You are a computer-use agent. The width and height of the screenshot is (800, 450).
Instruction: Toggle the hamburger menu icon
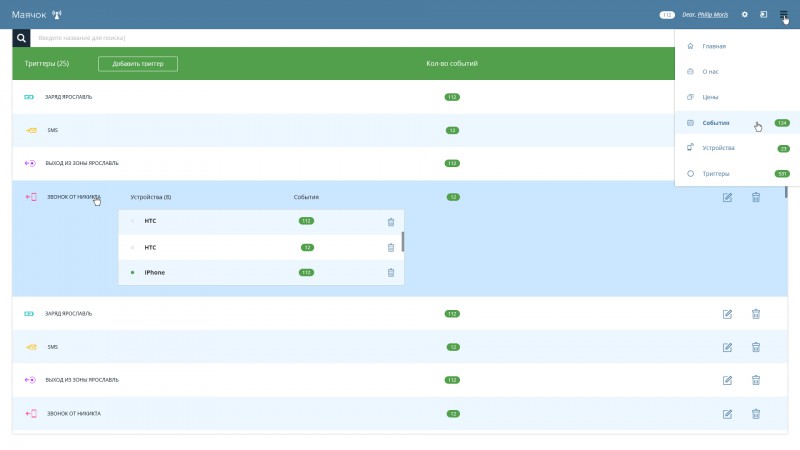coord(783,14)
